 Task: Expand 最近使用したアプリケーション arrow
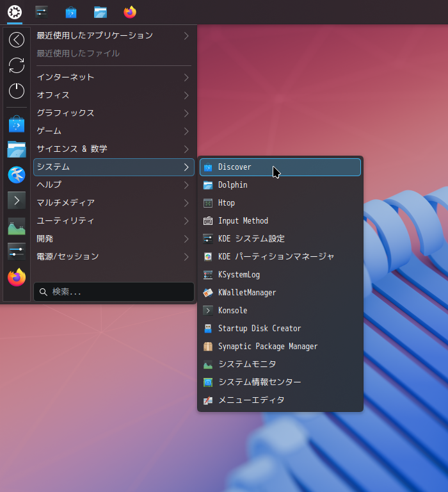point(186,36)
